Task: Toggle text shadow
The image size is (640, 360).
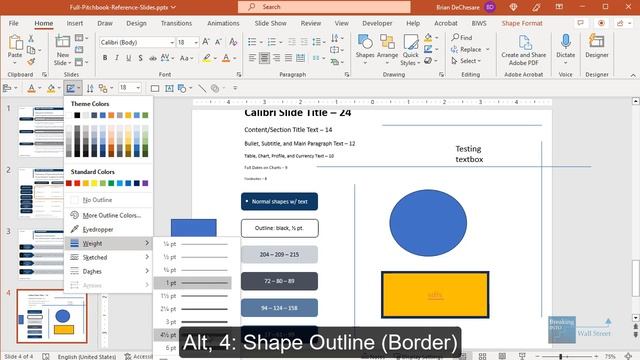Action: click(x=140, y=58)
